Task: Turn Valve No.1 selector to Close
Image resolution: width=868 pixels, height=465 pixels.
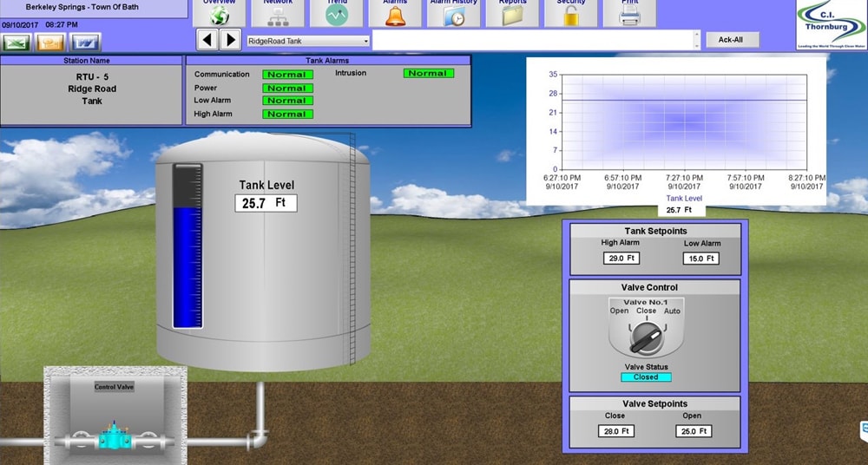Action: (646, 311)
